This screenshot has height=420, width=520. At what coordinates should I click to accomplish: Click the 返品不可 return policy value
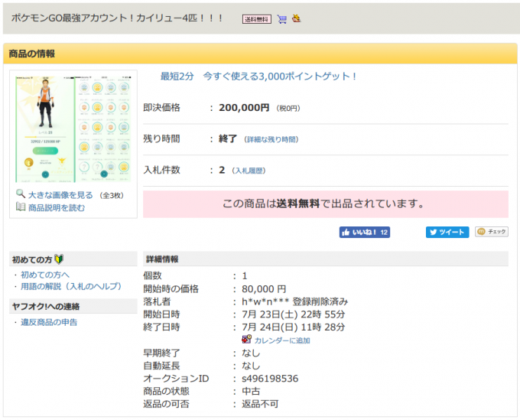pos(260,404)
